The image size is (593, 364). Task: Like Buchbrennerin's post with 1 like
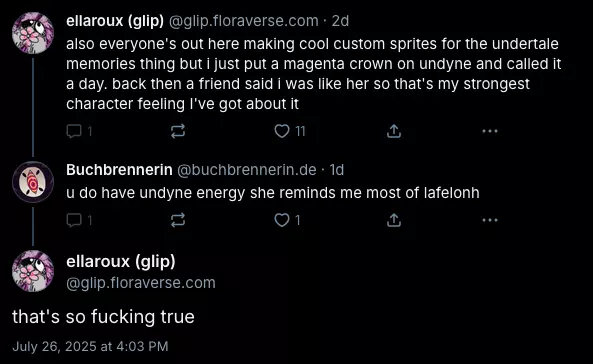point(287,220)
